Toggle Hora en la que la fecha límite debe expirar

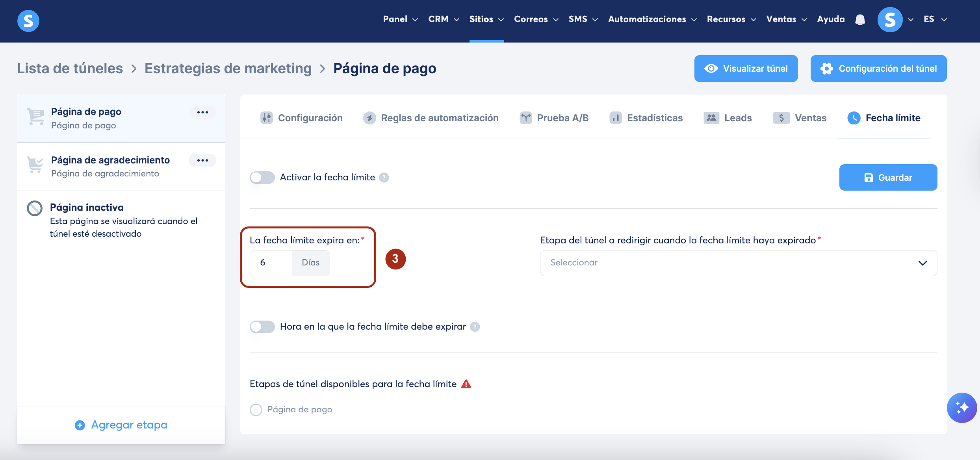click(x=262, y=327)
